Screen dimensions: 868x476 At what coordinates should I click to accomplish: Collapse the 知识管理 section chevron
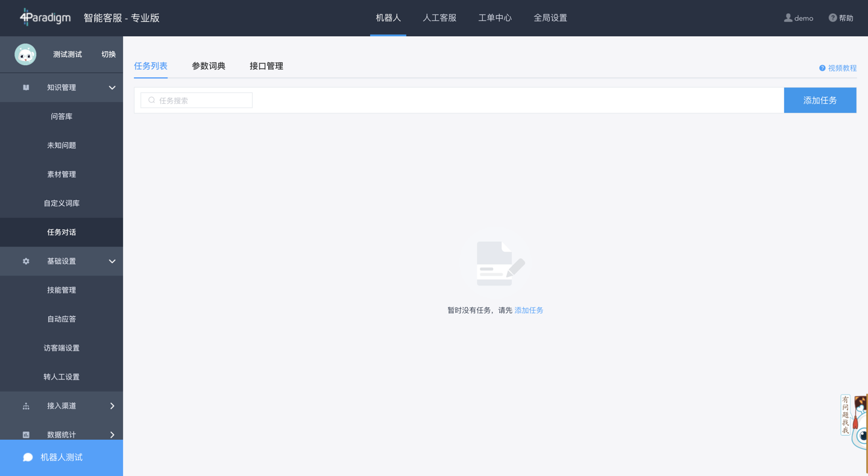click(x=112, y=87)
